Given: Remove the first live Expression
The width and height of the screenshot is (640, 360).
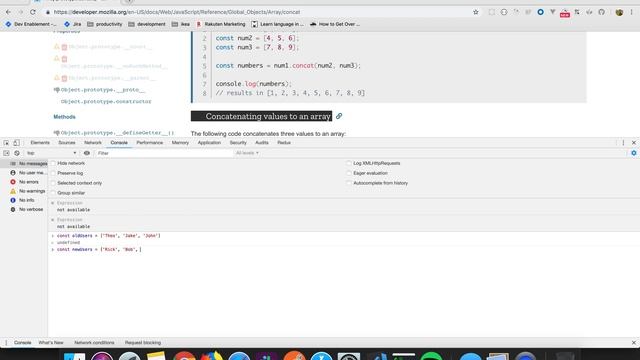Looking at the screenshot, I should tap(53, 203).
